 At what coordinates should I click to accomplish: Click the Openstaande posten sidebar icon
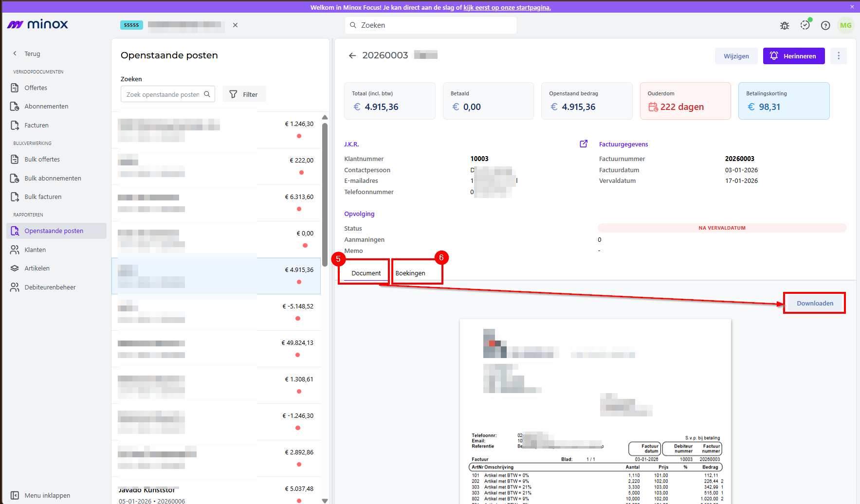pos(15,231)
